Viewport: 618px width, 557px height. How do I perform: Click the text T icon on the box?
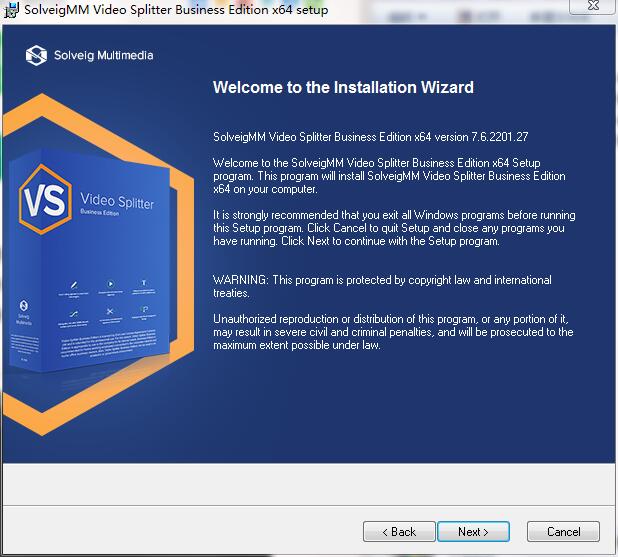tap(143, 283)
